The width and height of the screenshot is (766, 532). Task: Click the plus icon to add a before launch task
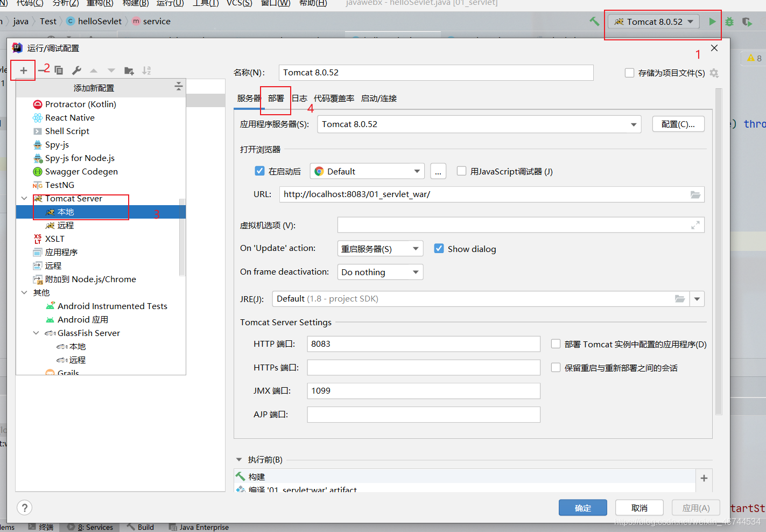[x=704, y=478]
